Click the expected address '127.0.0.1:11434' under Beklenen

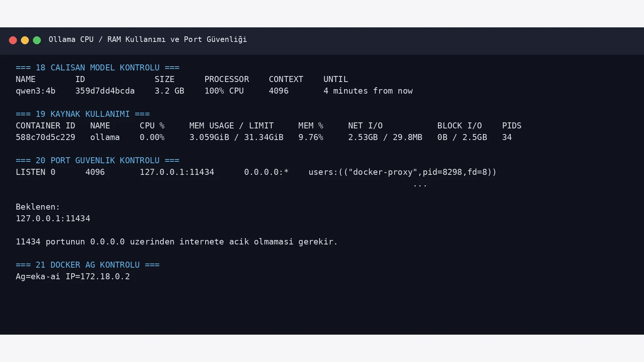(53, 218)
